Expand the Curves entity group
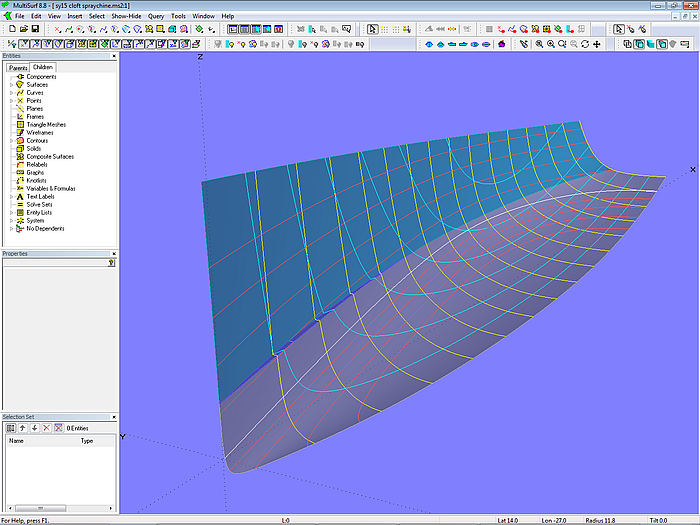 point(11,93)
